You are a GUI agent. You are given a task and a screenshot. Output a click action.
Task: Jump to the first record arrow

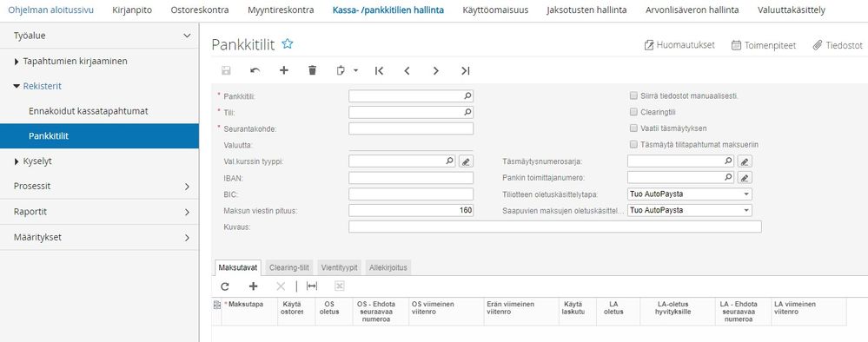pos(379,71)
